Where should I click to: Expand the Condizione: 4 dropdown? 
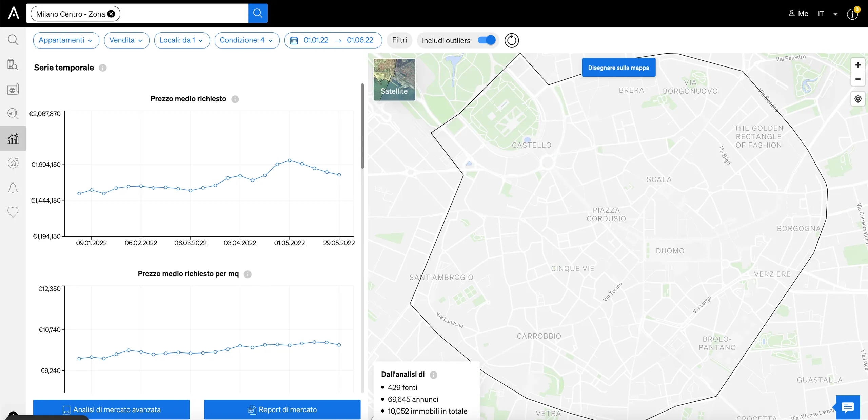[x=247, y=40]
